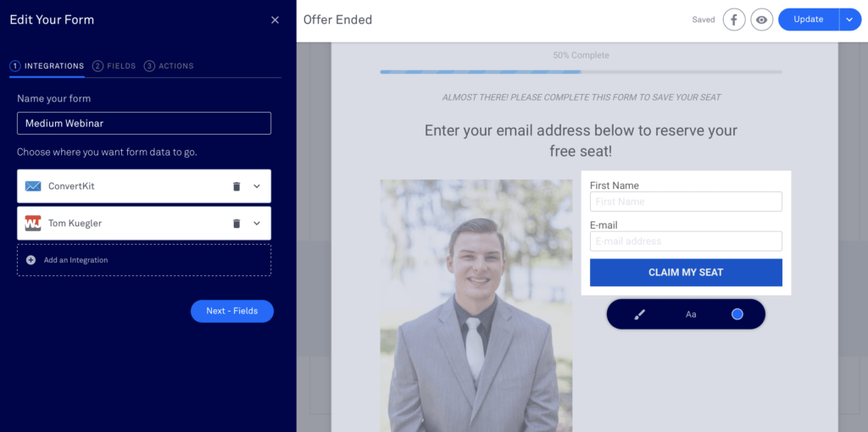Pick the blue color swatch circle
The image size is (868, 432).
737,314
